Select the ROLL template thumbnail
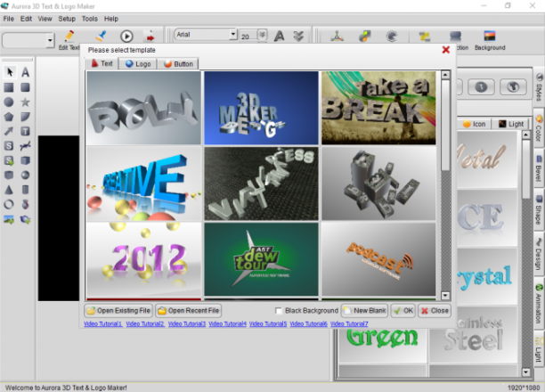Viewport: 545px width, 392px height. click(144, 108)
